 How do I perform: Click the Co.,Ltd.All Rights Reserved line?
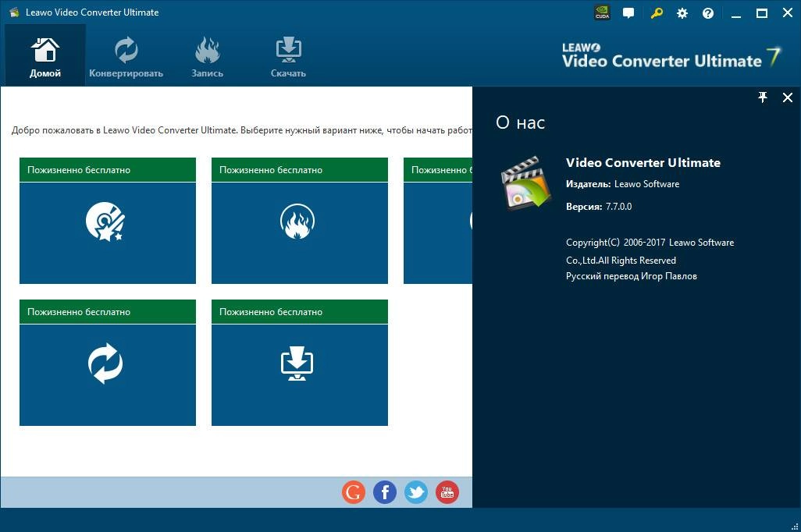(x=621, y=261)
